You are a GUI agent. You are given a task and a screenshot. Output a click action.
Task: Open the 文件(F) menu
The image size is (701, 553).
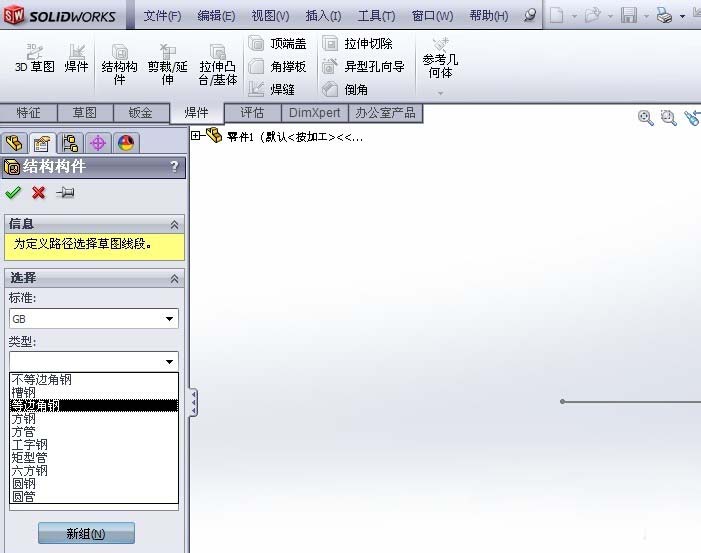(x=162, y=16)
